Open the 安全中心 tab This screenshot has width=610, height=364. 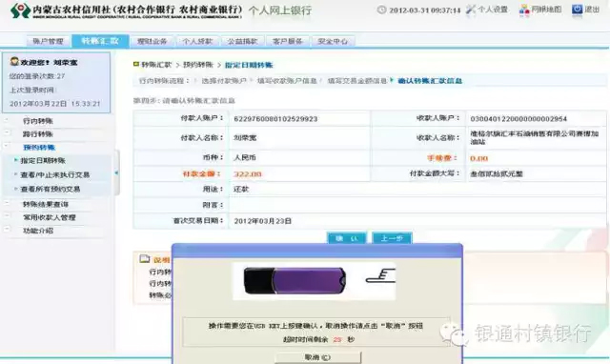coord(333,41)
